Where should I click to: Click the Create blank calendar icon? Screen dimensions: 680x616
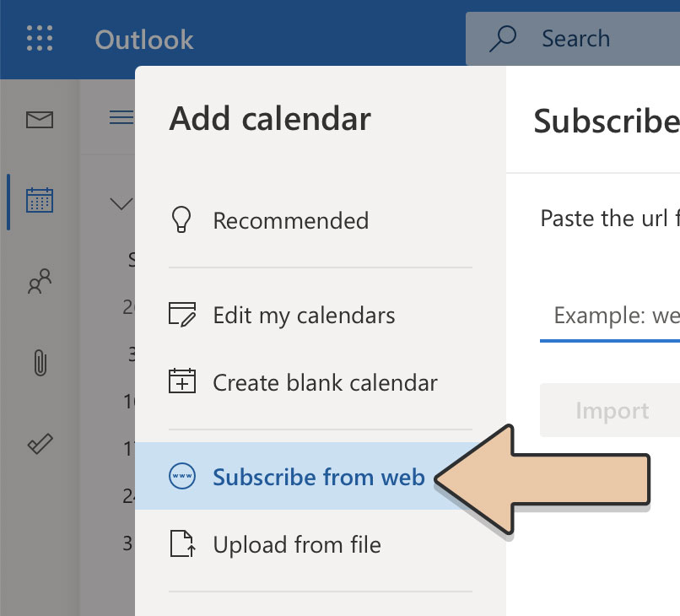(182, 381)
